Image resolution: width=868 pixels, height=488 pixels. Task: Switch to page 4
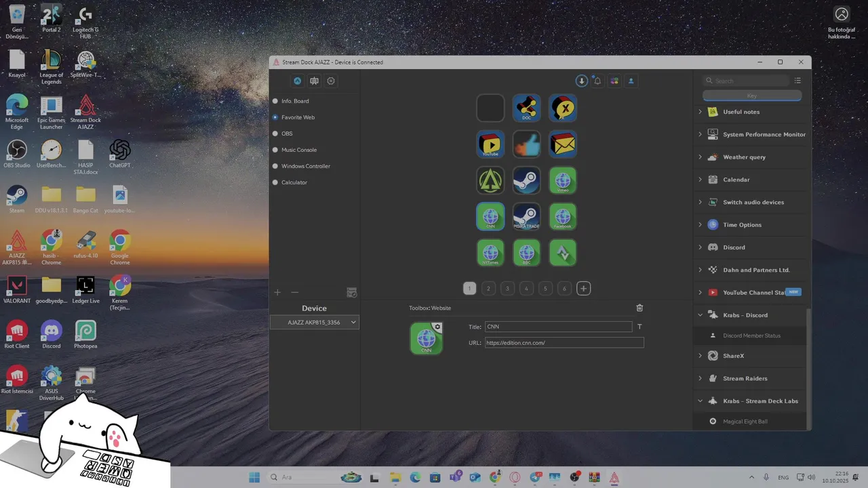[x=526, y=289]
